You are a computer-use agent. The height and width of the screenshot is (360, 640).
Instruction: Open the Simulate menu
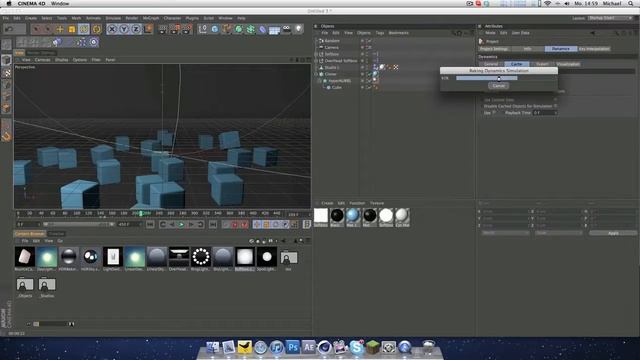point(113,18)
